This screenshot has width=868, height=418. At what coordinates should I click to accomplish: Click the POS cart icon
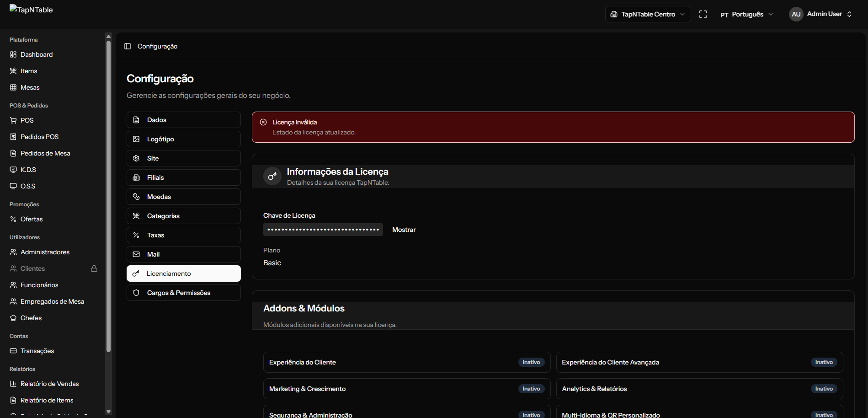13,120
